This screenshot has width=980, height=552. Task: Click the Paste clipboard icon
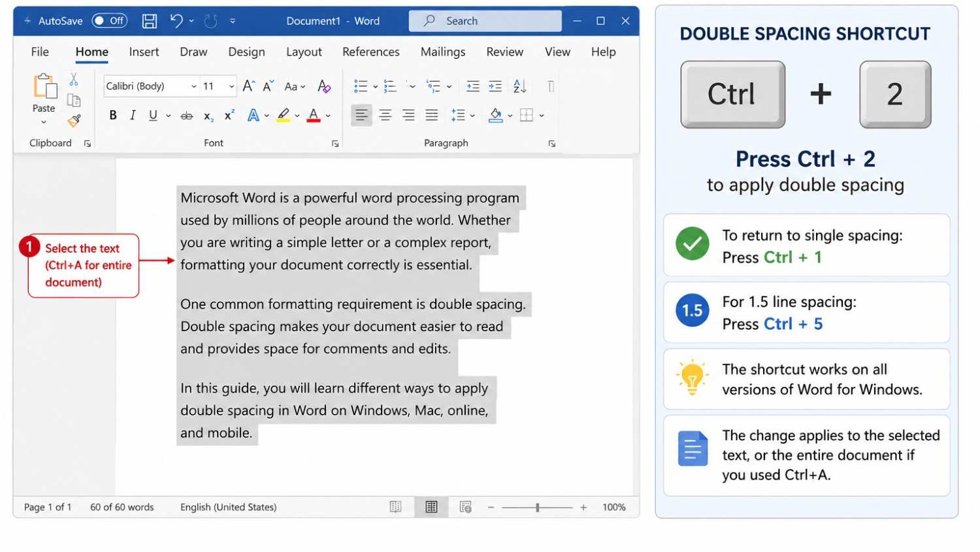(x=44, y=87)
